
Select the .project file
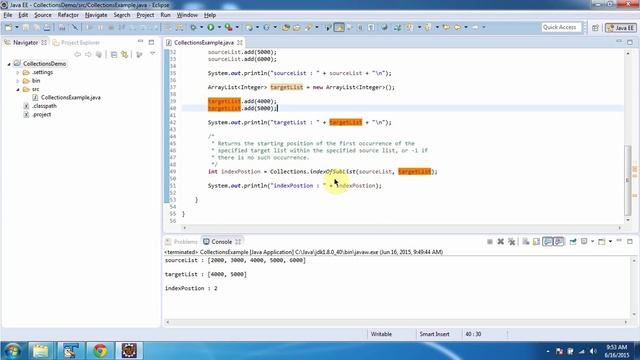pos(41,115)
